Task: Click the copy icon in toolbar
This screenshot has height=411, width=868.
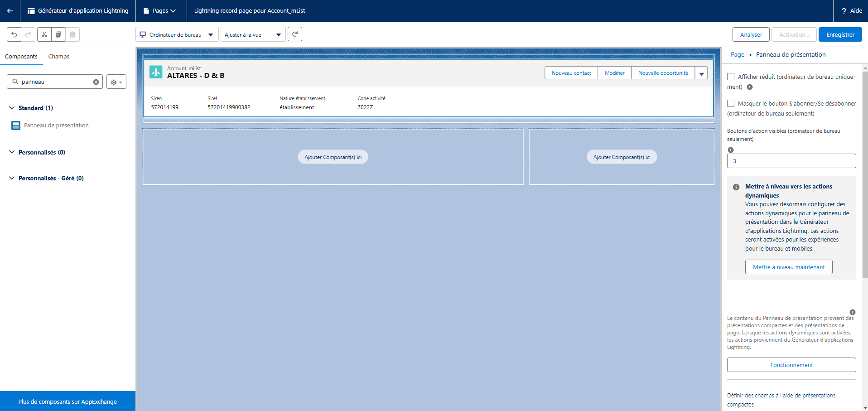Action: pyautogui.click(x=58, y=34)
